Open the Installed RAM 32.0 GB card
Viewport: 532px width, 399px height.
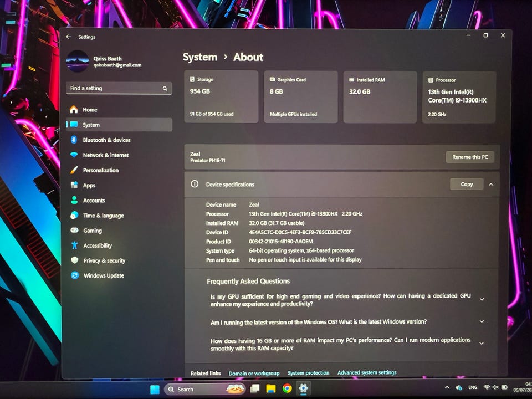tap(380, 98)
